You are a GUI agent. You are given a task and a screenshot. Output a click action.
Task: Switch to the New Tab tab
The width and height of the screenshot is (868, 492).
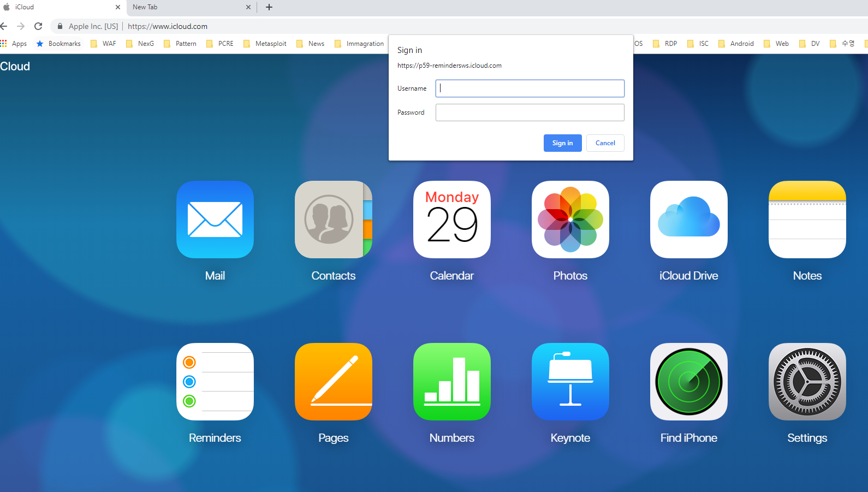191,7
